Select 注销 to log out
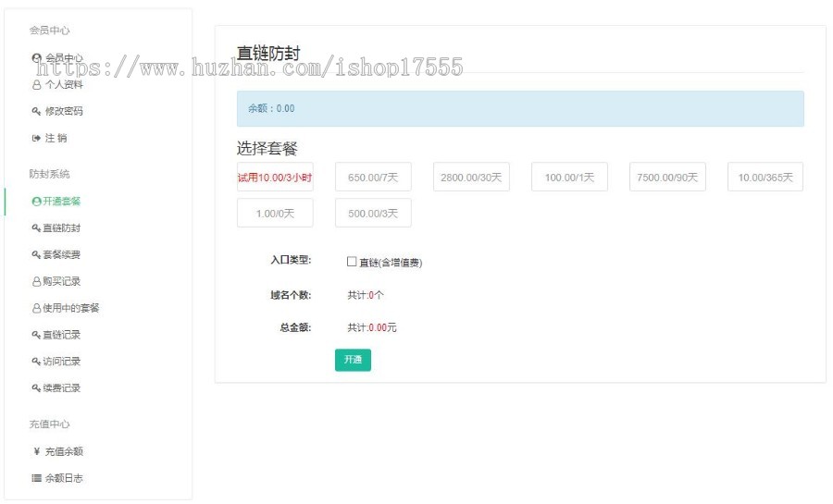833x504 pixels. (x=56, y=138)
